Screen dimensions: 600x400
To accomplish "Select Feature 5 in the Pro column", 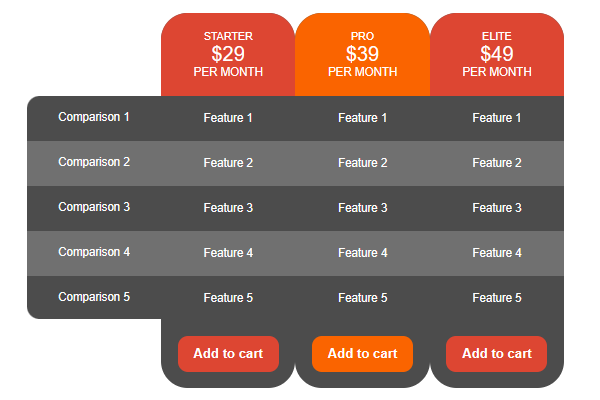I will [x=362, y=298].
